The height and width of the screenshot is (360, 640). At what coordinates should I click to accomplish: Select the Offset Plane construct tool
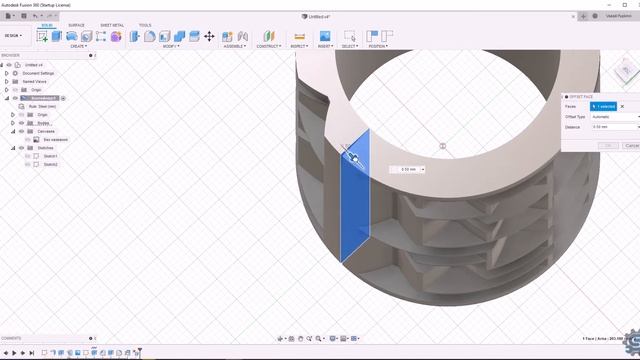coord(269,36)
